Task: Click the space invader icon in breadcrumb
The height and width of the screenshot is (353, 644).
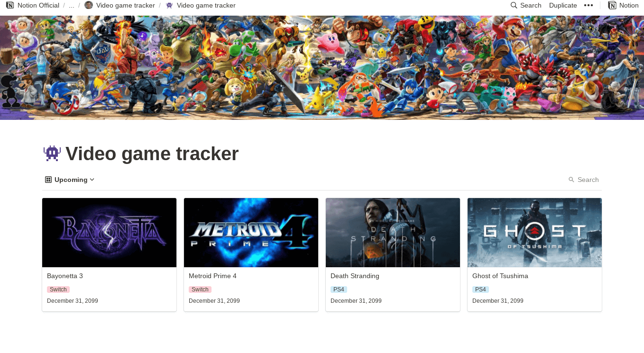Action: 169,5
